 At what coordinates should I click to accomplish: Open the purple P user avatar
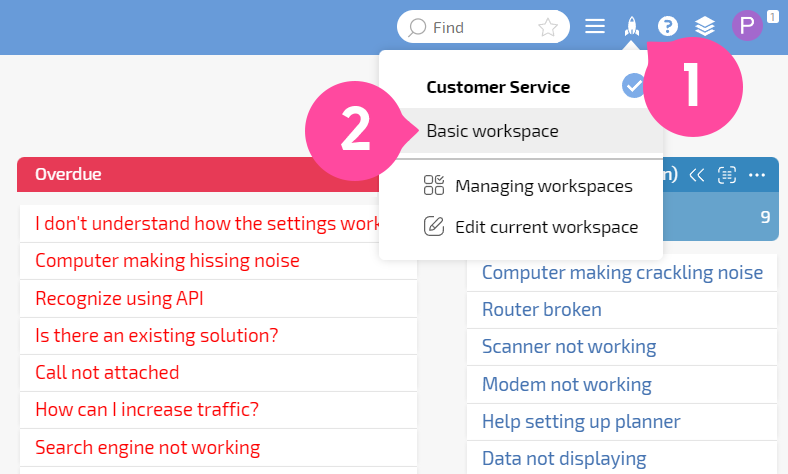tap(747, 26)
